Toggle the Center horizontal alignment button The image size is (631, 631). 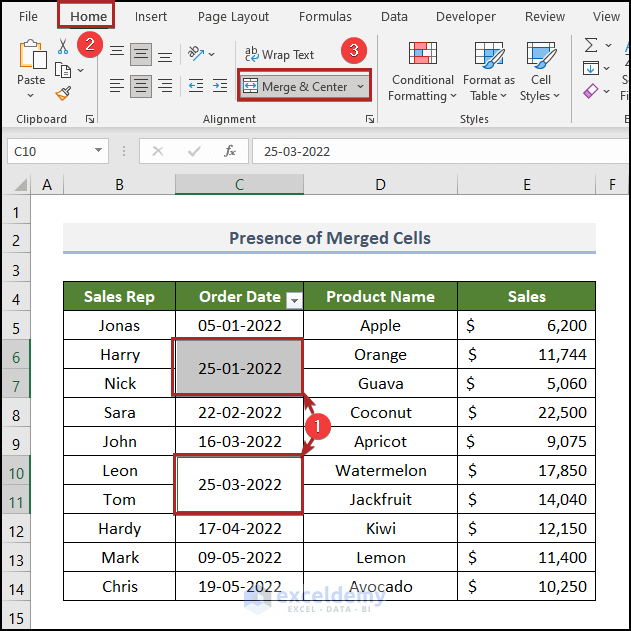pos(141,86)
